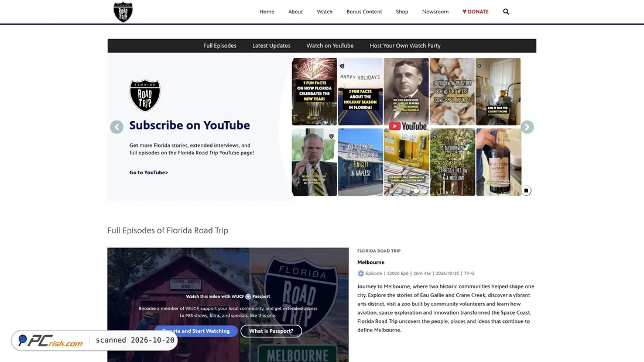
Task: Click the Road Trip shield above Subscribe heading
Action: click(x=145, y=95)
